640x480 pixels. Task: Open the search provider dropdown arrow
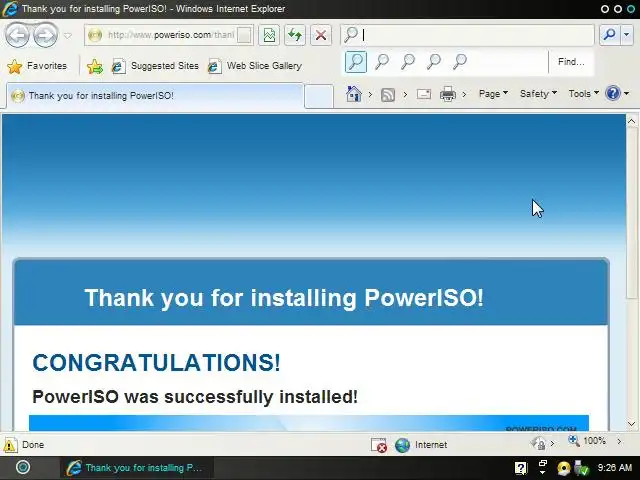(x=627, y=35)
